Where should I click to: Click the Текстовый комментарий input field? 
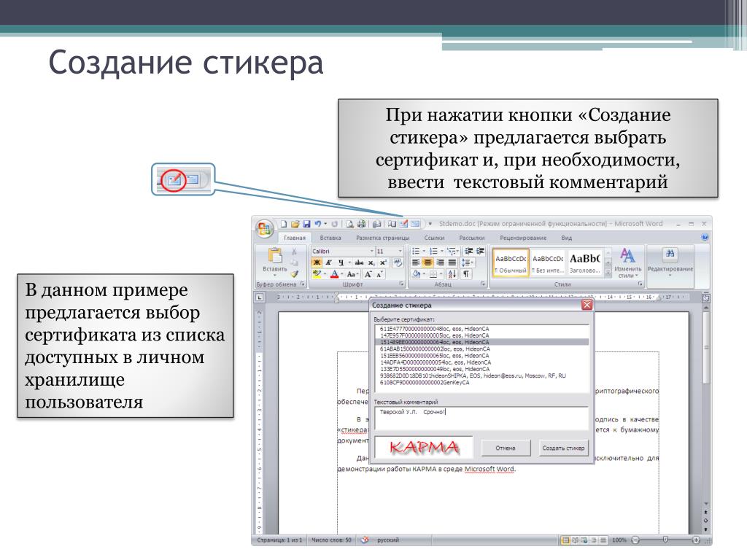pyautogui.click(x=481, y=419)
